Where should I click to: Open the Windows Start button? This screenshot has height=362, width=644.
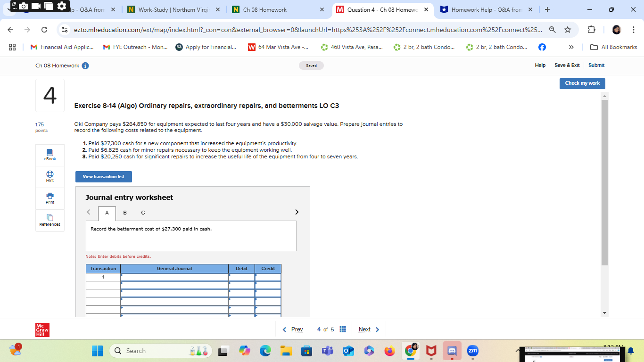pos(98,351)
